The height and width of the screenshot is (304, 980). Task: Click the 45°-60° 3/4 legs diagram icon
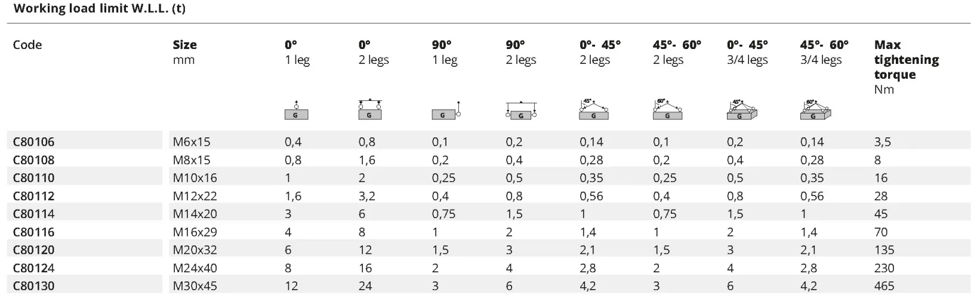[x=815, y=109]
